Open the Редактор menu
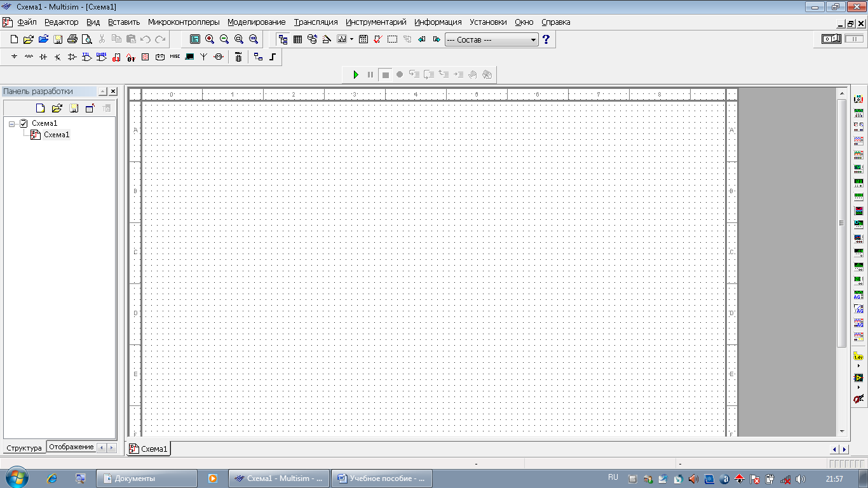 pyautogui.click(x=62, y=22)
